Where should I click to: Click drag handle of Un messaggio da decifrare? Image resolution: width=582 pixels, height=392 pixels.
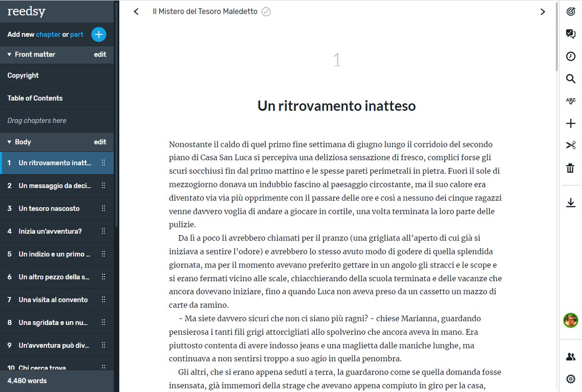103,186
